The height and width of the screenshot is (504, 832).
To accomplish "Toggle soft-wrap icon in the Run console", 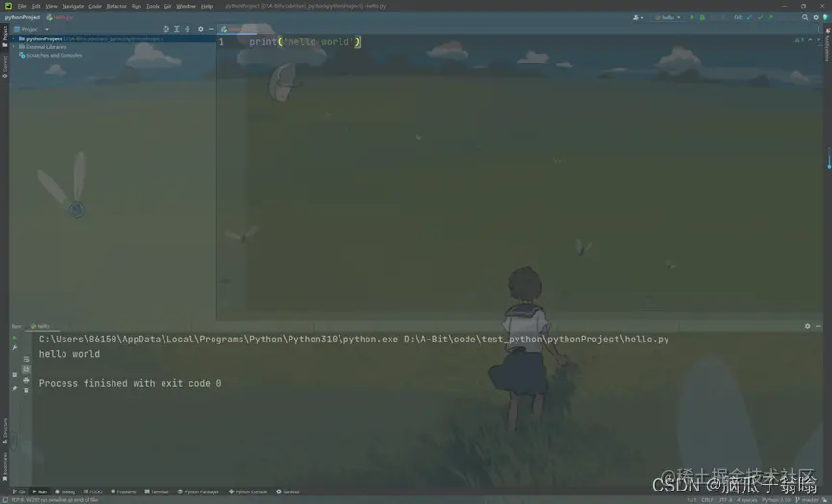I will pos(26,359).
